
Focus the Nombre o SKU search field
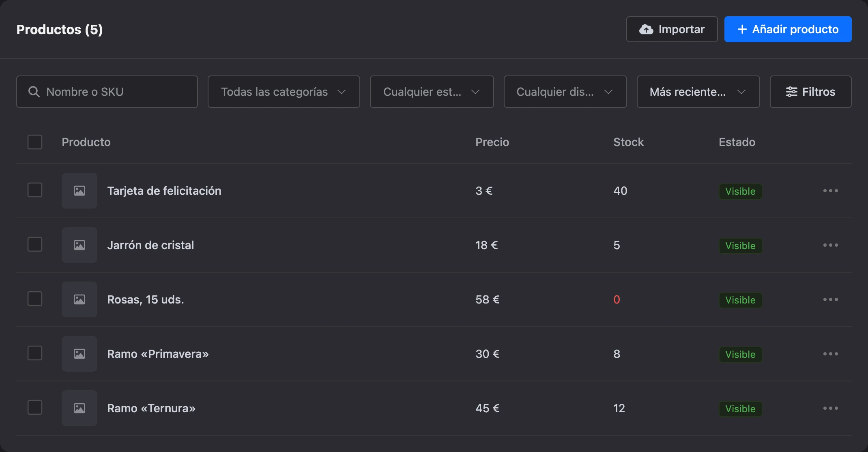[107, 92]
